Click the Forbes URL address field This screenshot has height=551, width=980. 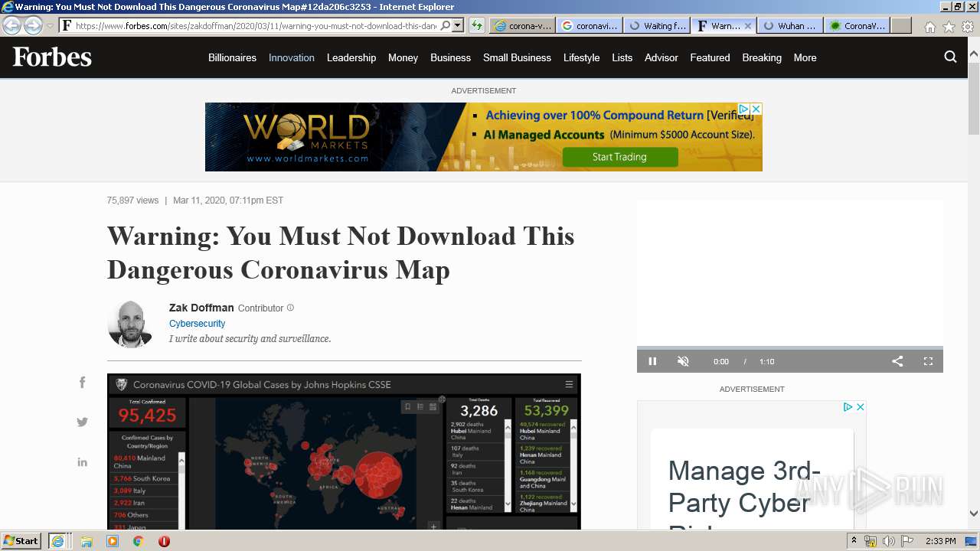coord(256,25)
